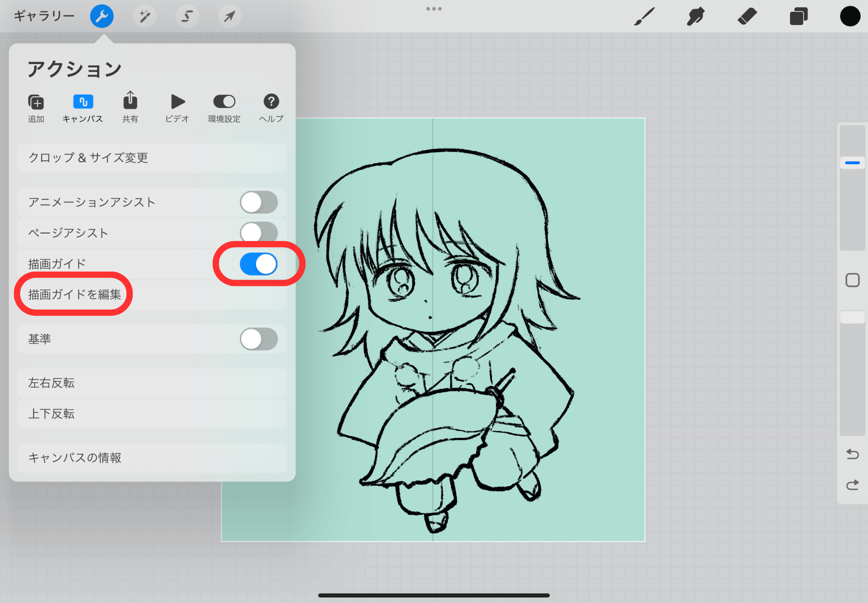Click the undo arrow in sidebar

tap(852, 454)
